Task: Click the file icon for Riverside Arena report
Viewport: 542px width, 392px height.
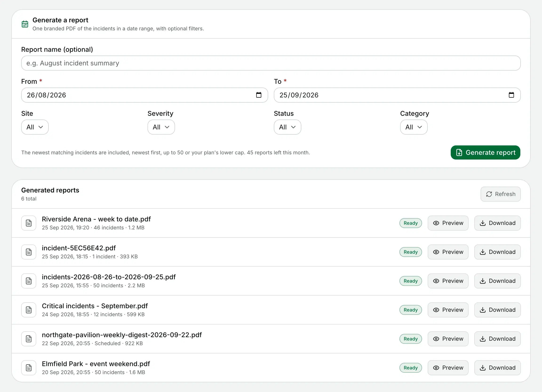Action: click(29, 223)
